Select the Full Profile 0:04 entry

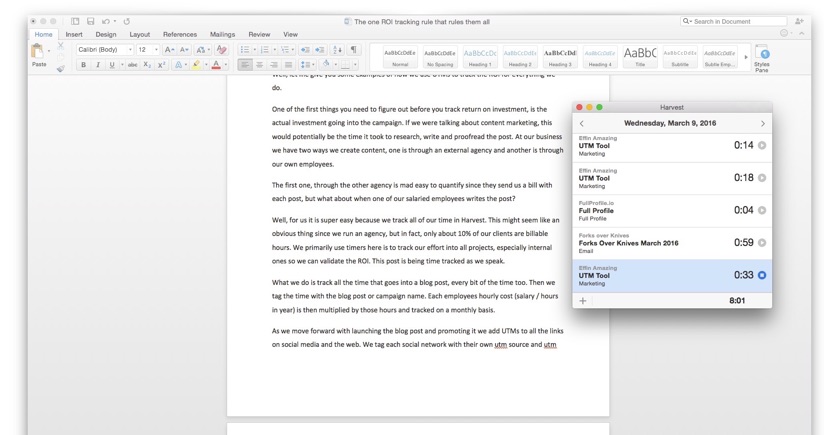point(672,211)
